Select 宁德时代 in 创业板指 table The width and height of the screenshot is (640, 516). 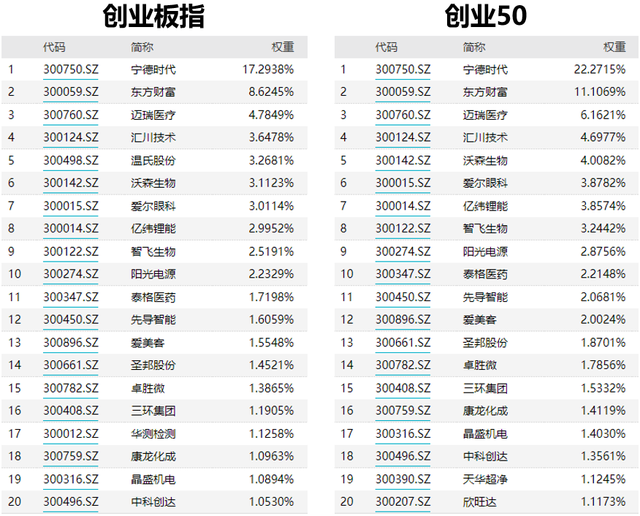(153, 69)
